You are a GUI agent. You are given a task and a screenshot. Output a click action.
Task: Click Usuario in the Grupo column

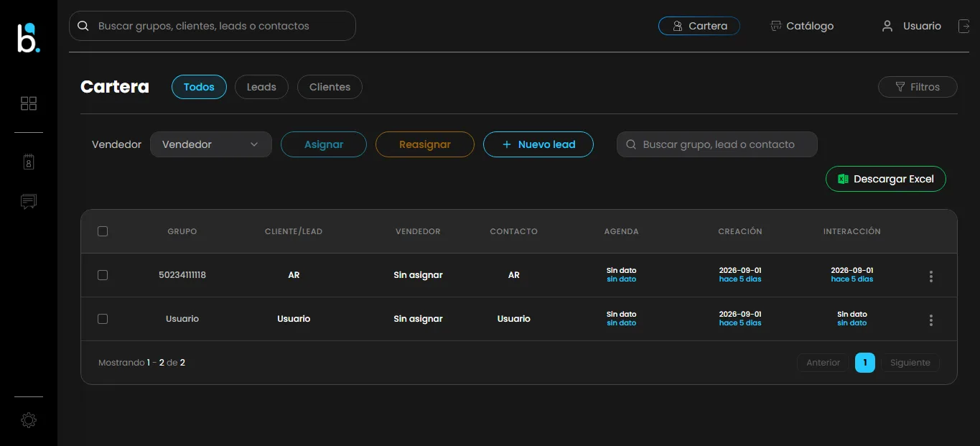[x=182, y=319]
